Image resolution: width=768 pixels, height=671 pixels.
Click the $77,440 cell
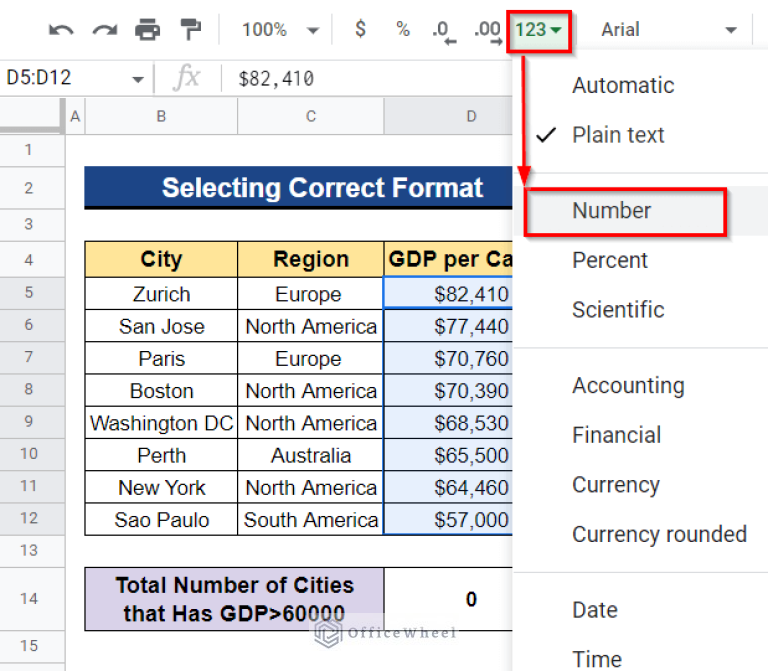[448, 326]
